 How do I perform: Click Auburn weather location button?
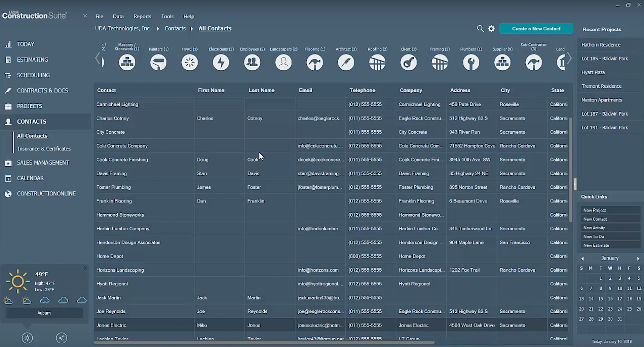(44, 313)
